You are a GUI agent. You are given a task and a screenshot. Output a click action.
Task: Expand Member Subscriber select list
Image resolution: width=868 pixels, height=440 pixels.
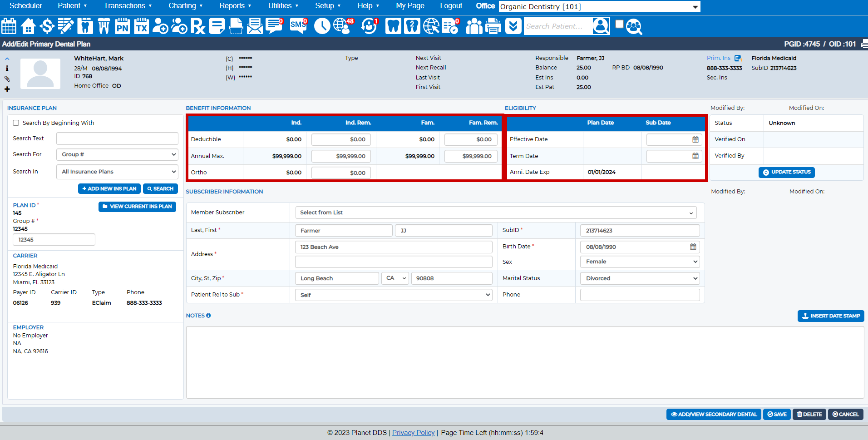coord(496,213)
